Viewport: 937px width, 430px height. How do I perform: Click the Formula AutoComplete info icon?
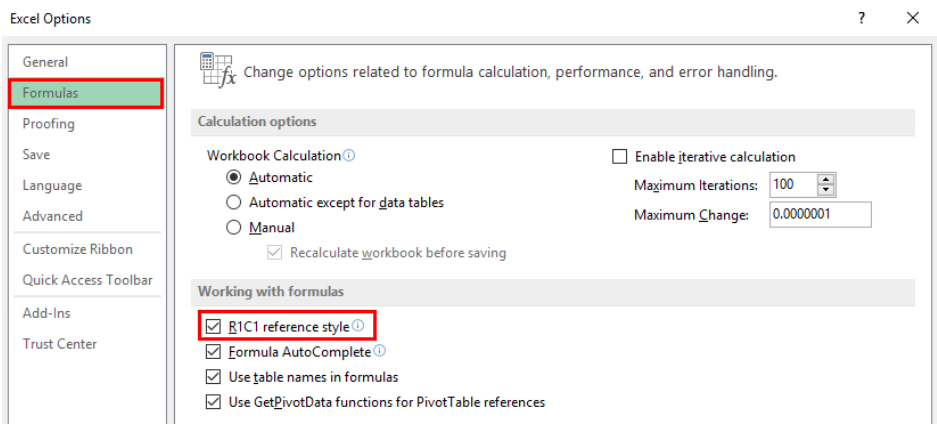[x=379, y=351]
